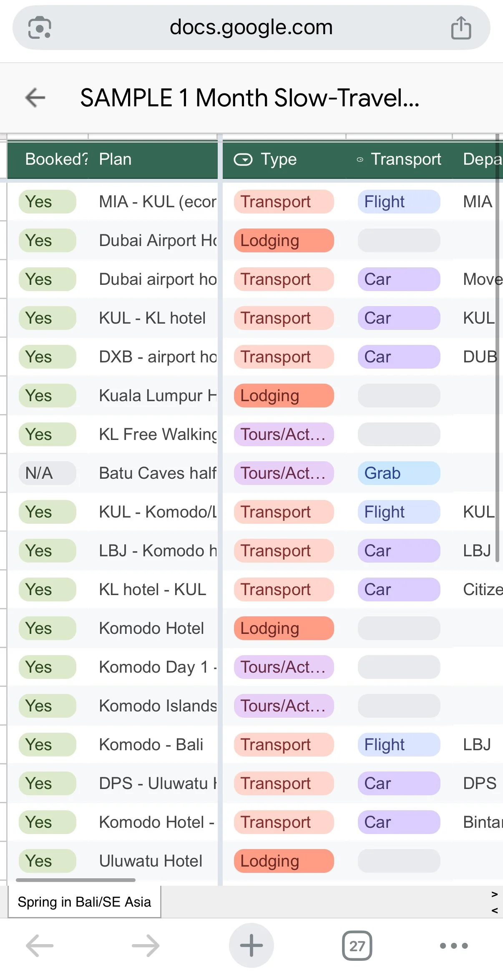Open the three-dot browser menu
The width and height of the screenshot is (503, 980).
[x=454, y=945]
